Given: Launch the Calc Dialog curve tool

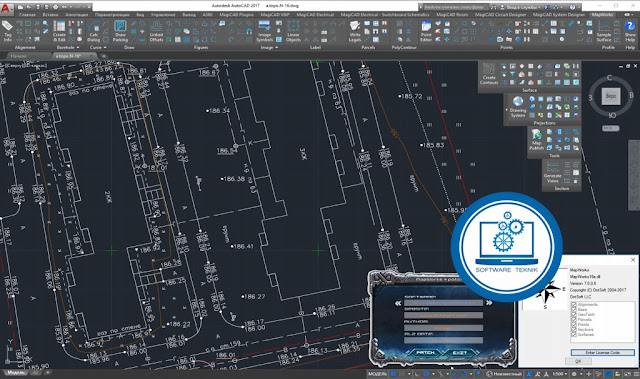Looking at the screenshot, I should [93, 31].
